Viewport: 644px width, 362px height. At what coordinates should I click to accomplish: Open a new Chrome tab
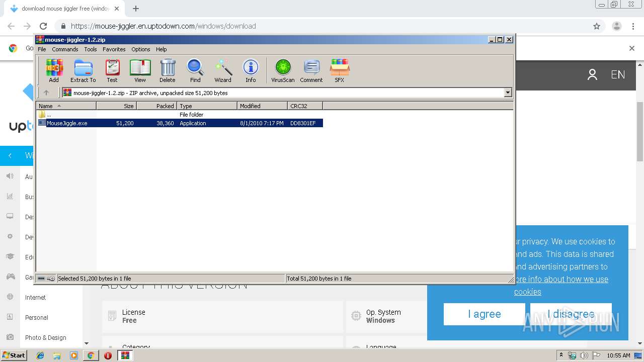136,9
